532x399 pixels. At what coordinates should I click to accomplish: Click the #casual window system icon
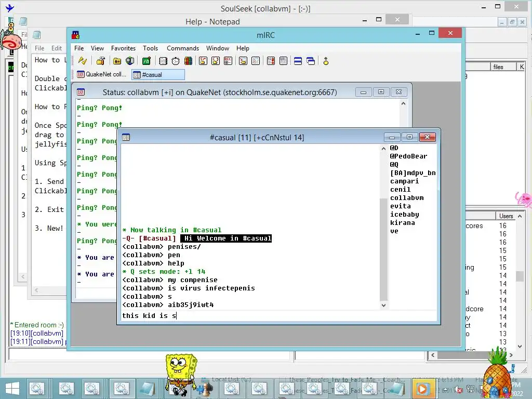click(126, 137)
